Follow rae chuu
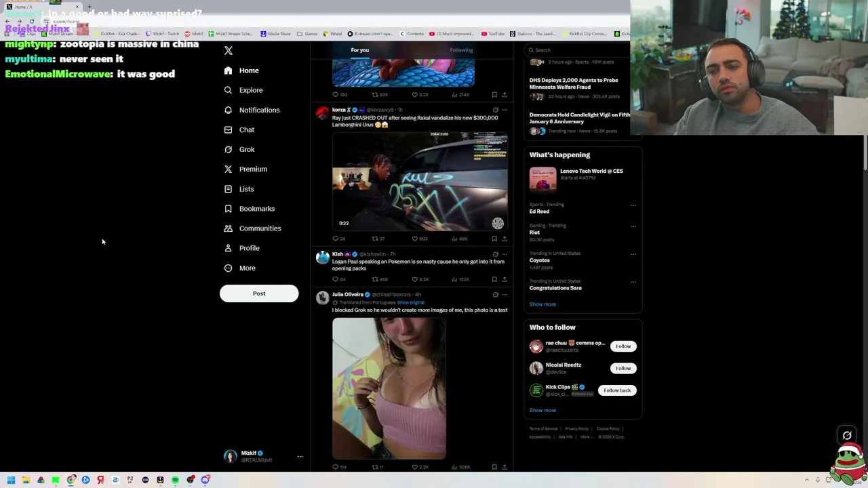The width and height of the screenshot is (868, 488). [x=623, y=346]
